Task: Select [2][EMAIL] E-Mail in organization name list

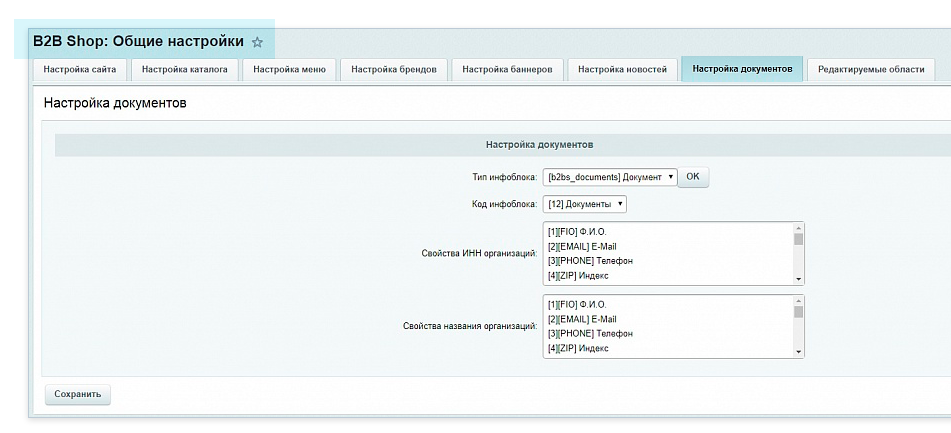Action: (x=669, y=319)
